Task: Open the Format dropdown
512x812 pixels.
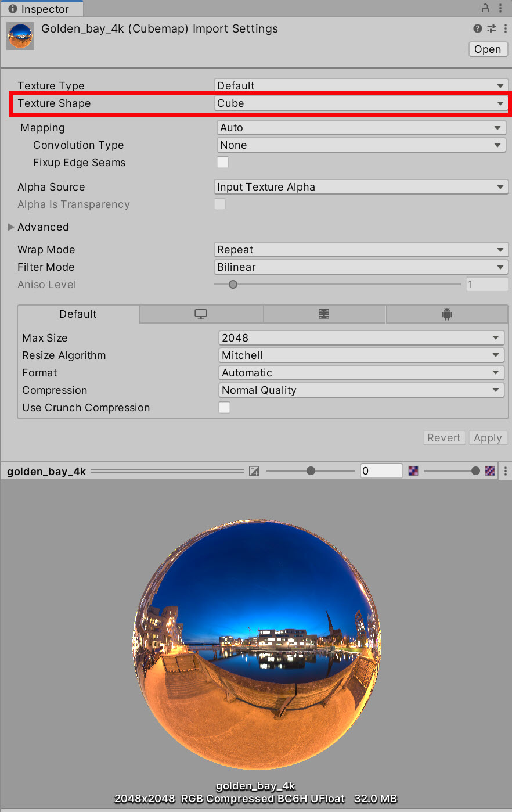Action: pos(362,373)
